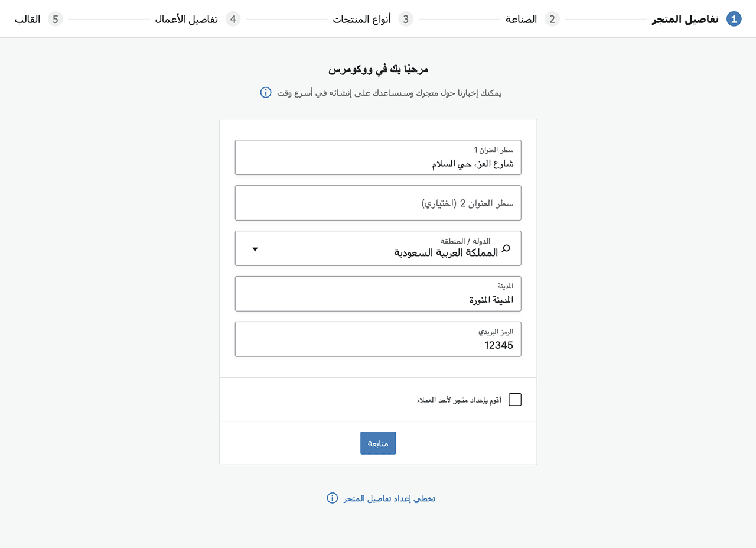
Task: Enable the أقوم بإعداد متجر لأحد العملاء checkbox
Action: (x=514, y=399)
